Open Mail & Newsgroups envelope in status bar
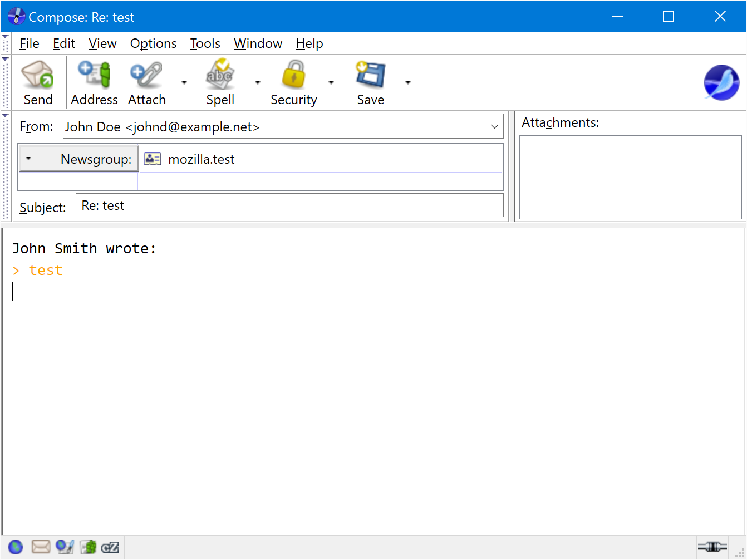Screen dimensions: 747x560 (40, 547)
